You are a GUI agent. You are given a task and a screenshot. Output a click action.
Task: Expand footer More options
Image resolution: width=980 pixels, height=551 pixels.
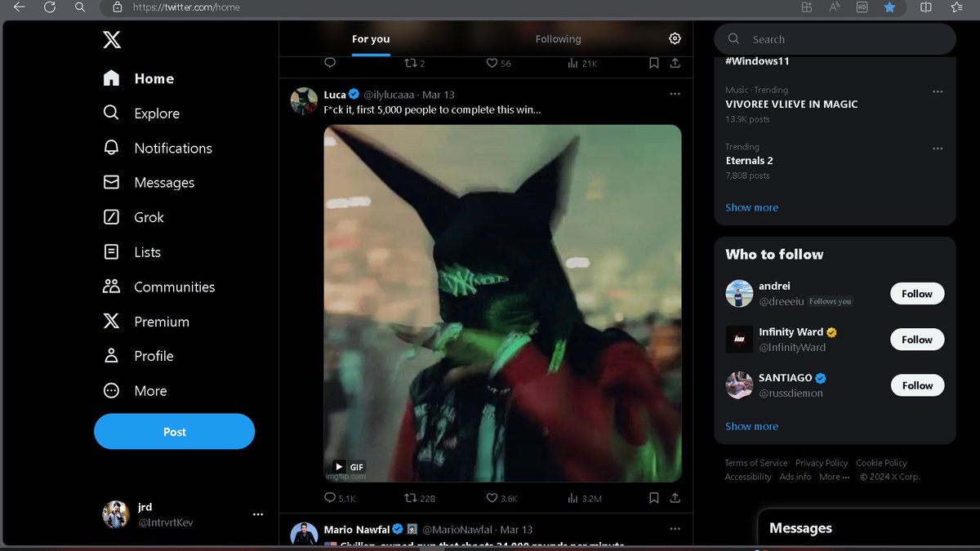(x=834, y=477)
